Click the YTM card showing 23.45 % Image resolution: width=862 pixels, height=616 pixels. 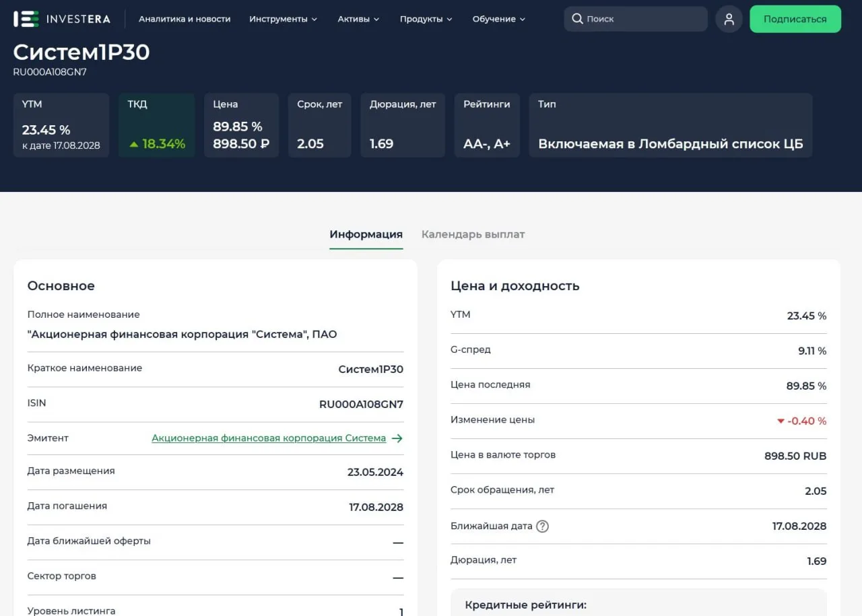pos(61,125)
